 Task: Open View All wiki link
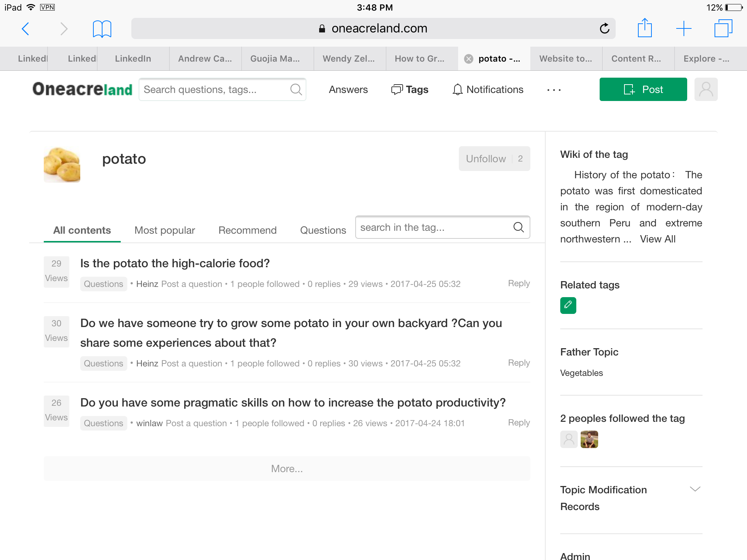click(x=657, y=239)
